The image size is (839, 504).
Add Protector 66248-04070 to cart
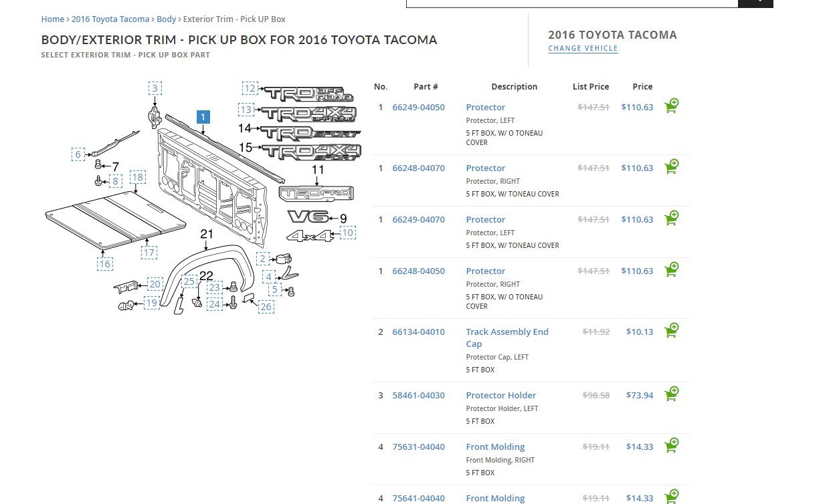[x=671, y=167]
